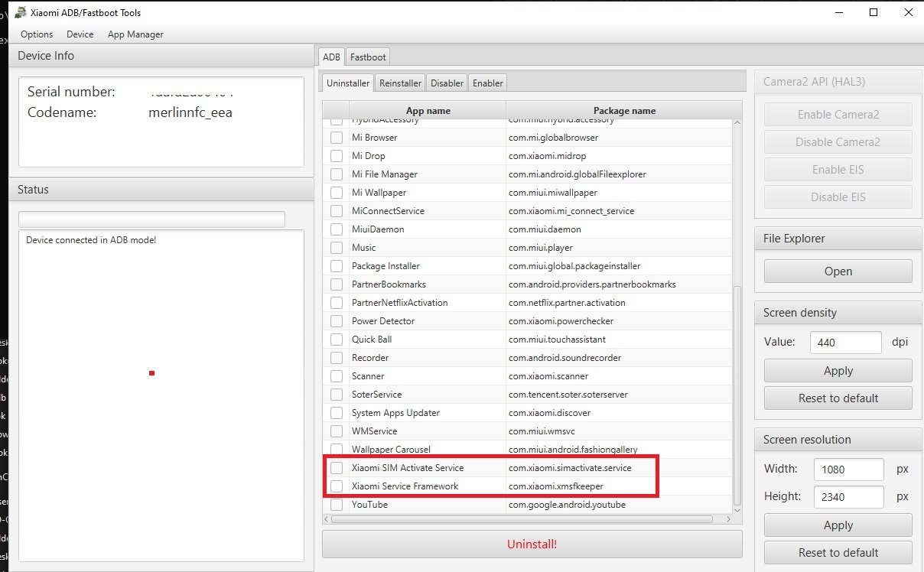The width and height of the screenshot is (924, 572).
Task: Switch to the Fastboot tab
Action: coord(368,57)
